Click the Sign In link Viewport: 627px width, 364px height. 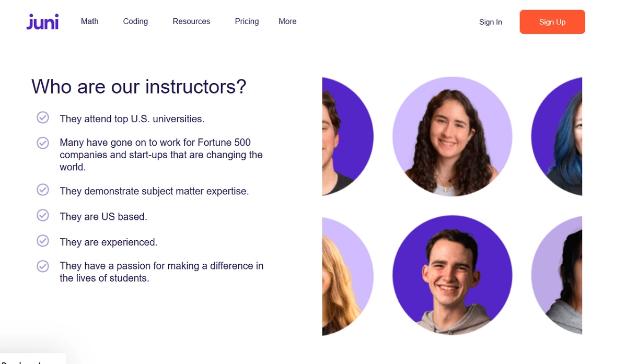point(490,22)
